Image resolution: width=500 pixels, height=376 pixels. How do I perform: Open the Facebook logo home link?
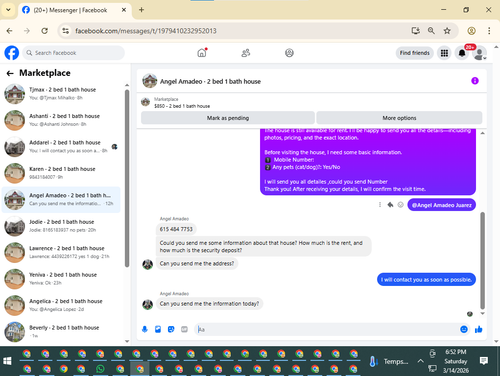12,53
